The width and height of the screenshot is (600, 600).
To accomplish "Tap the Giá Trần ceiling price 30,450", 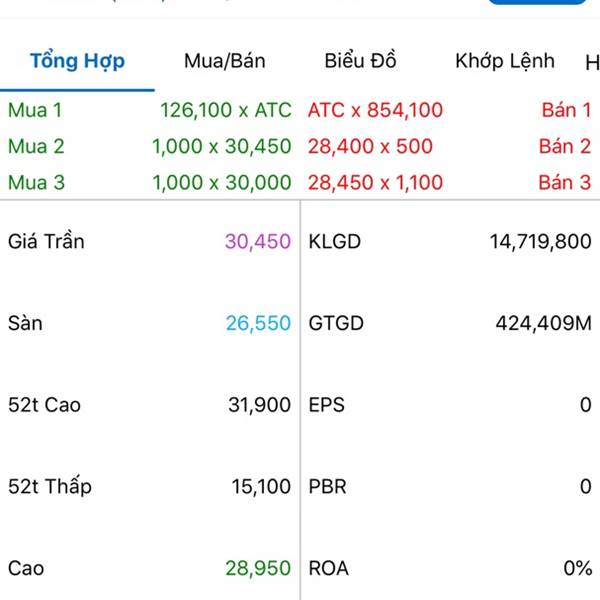I will point(258,241).
